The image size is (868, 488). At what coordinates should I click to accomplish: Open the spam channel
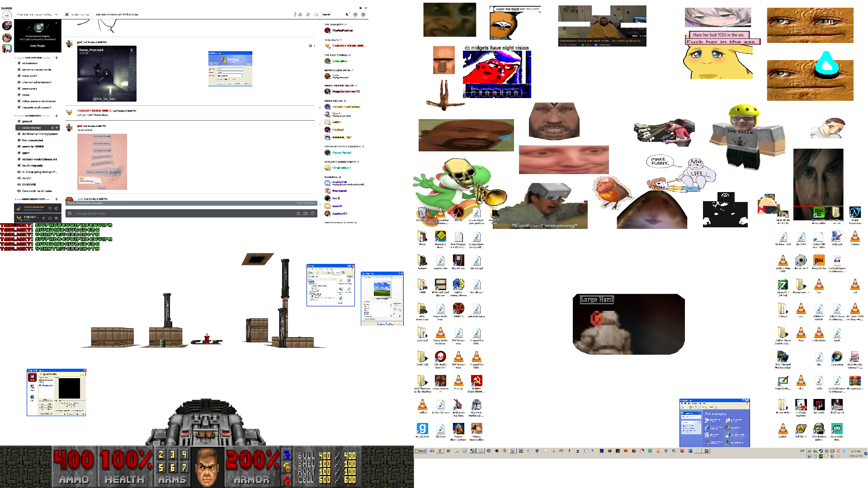38,153
